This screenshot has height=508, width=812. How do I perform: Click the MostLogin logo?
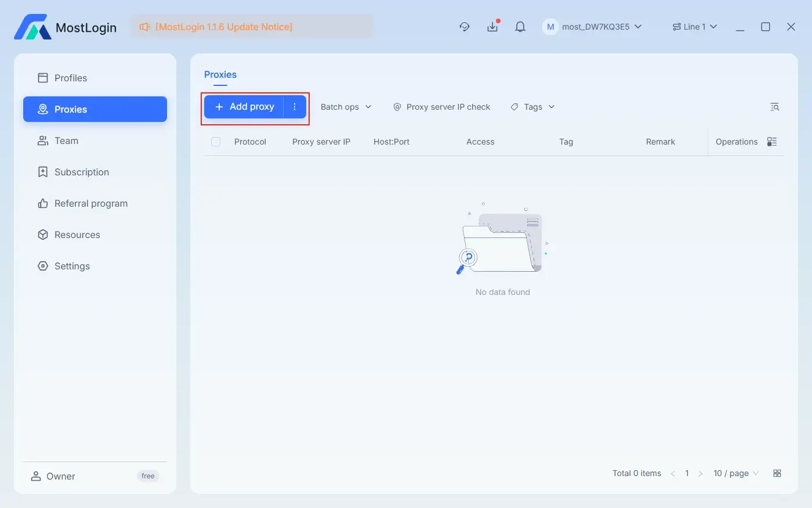65,27
